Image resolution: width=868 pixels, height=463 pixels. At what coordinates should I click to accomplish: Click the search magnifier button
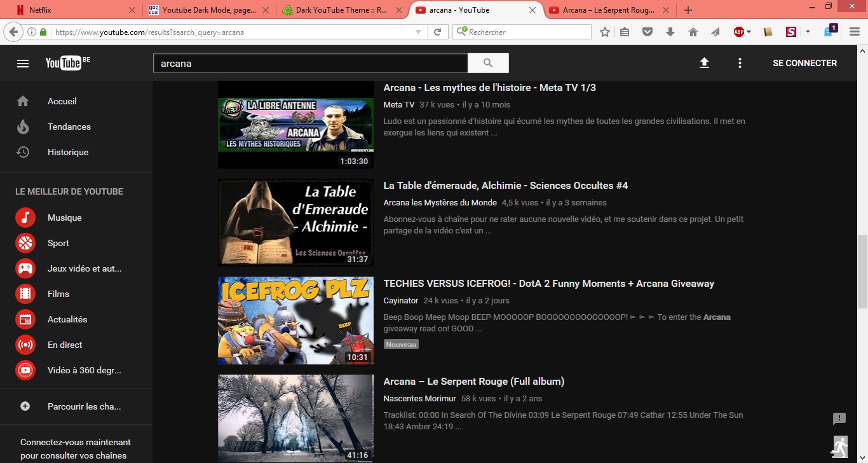(x=488, y=63)
